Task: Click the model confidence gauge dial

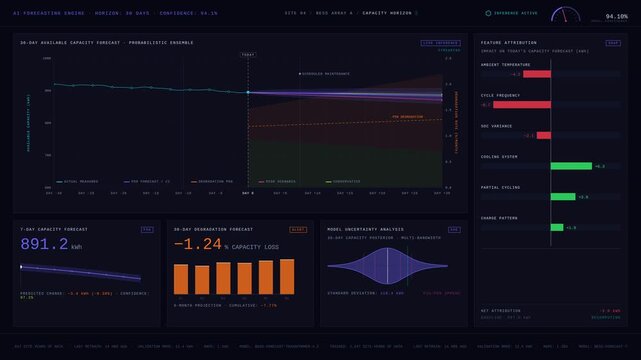Action: pos(565,14)
